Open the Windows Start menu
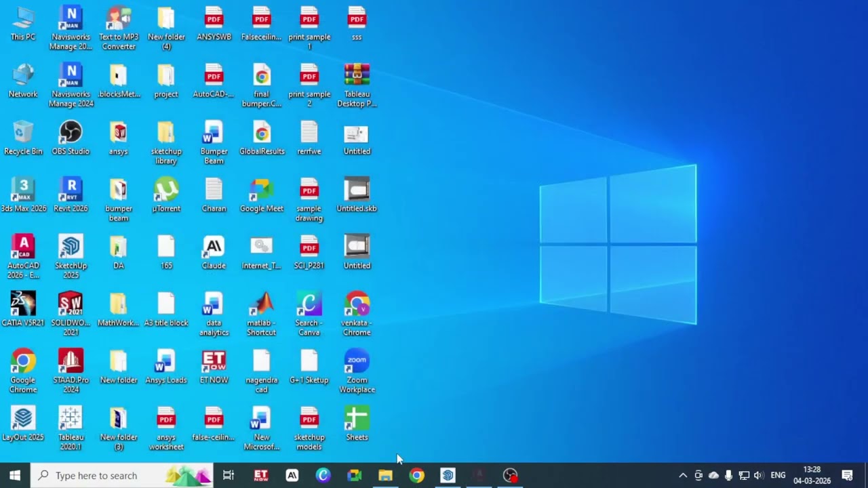Screen dimensions: 868x488 pyautogui.click(x=15, y=475)
